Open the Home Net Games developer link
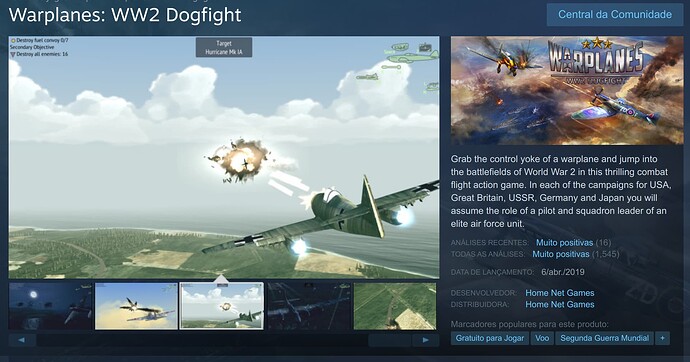 pos(560,293)
